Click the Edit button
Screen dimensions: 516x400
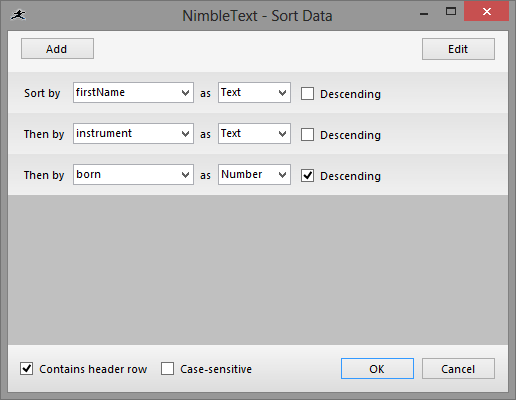pyautogui.click(x=458, y=49)
